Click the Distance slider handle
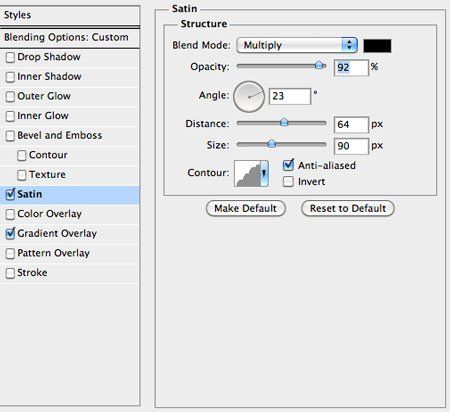Viewport: 450px width, 412px height. click(284, 122)
